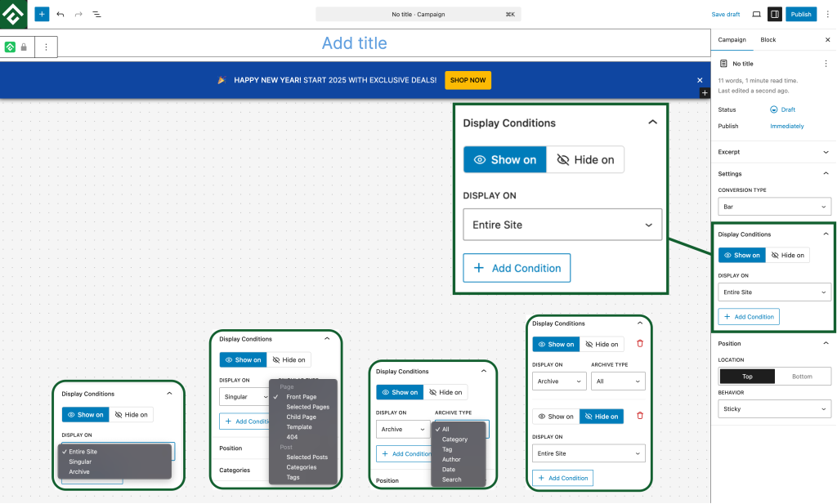Open the document overview list icon
Screen dimensions: 837x504
pyautogui.click(x=96, y=14)
